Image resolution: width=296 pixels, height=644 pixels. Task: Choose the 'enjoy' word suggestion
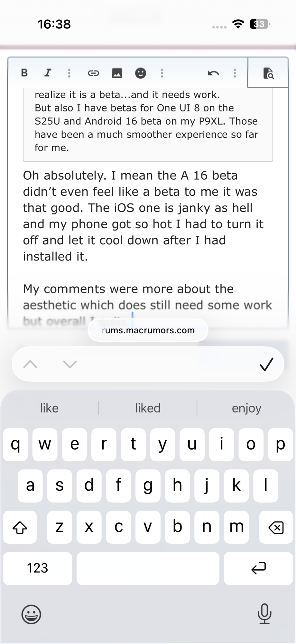pyautogui.click(x=246, y=408)
